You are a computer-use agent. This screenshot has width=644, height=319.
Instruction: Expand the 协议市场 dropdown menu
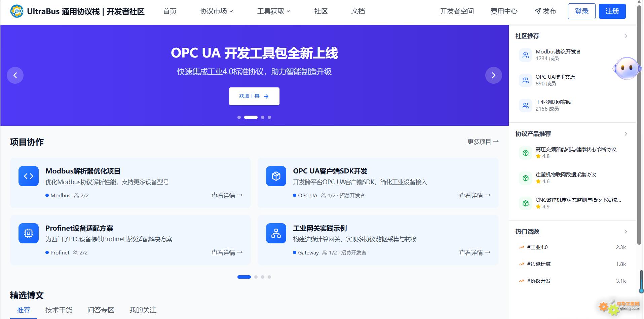(x=217, y=11)
